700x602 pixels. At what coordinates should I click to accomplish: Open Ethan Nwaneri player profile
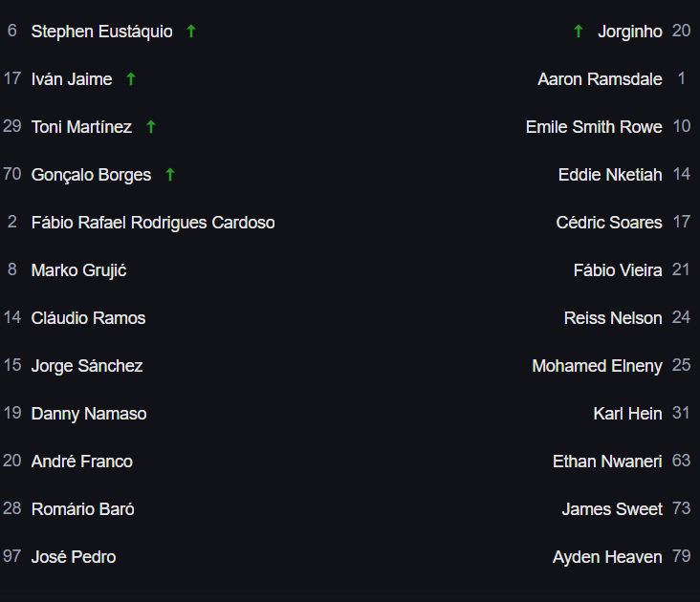coord(607,462)
